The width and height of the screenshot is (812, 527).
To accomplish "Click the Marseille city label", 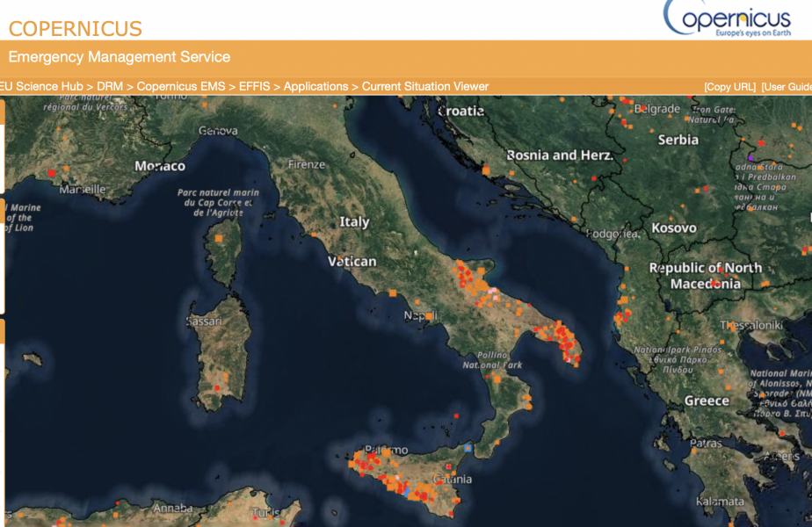I will [83, 190].
